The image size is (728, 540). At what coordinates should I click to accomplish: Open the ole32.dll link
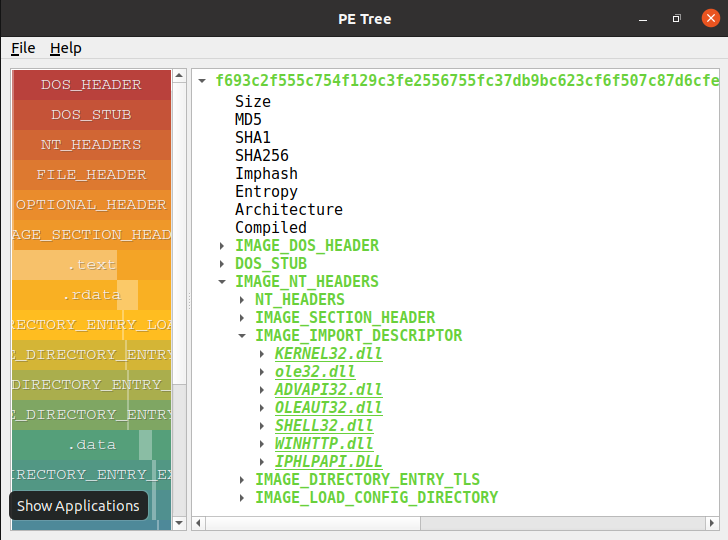pyautogui.click(x=315, y=372)
